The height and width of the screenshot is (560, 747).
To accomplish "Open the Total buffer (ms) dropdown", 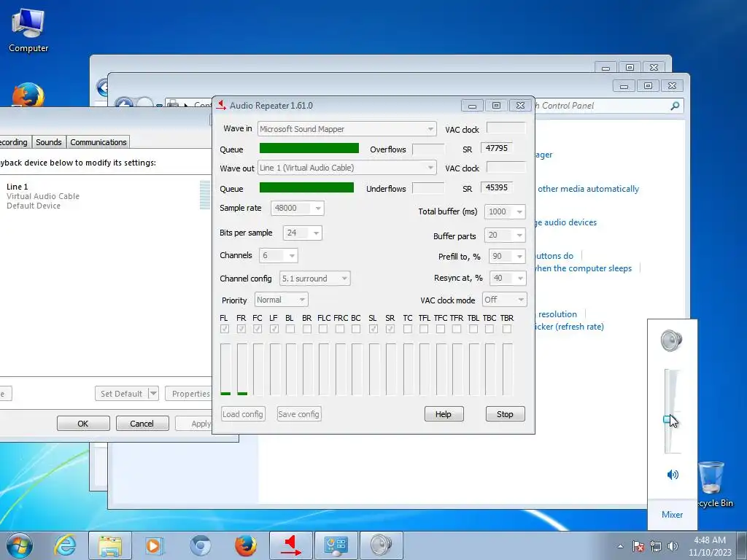I will (505, 211).
